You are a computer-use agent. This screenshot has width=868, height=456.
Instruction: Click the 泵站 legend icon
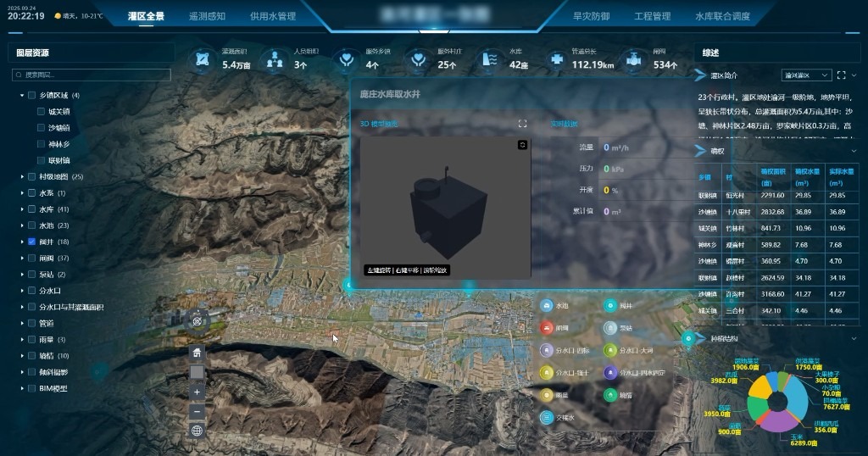point(610,328)
